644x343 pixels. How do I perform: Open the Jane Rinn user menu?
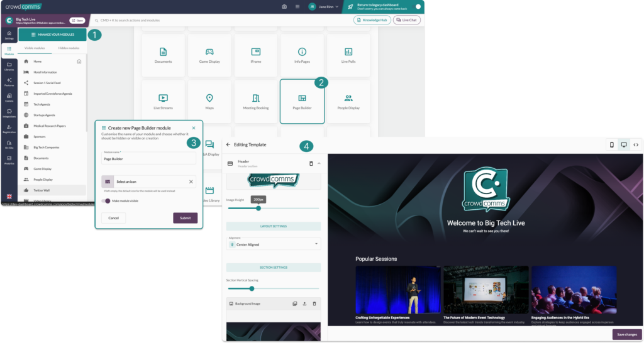click(x=323, y=7)
